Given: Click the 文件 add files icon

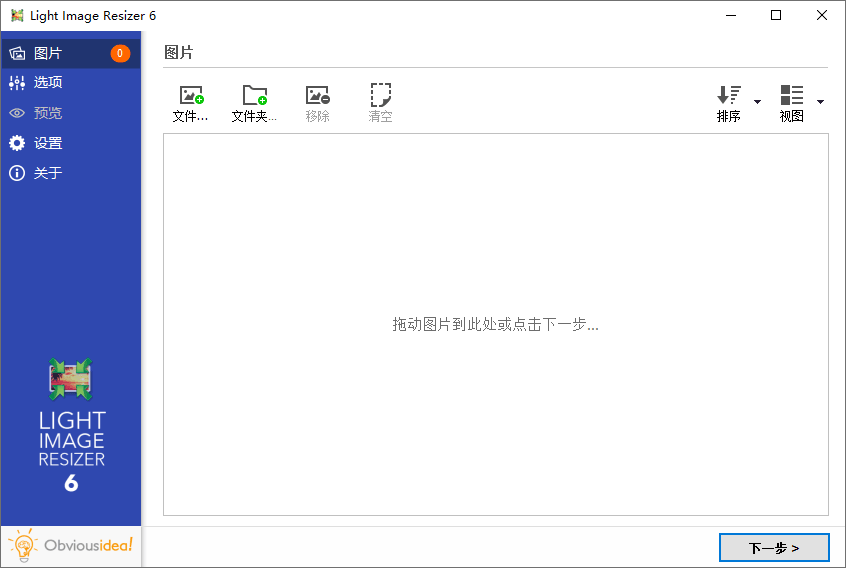Looking at the screenshot, I should pyautogui.click(x=191, y=96).
